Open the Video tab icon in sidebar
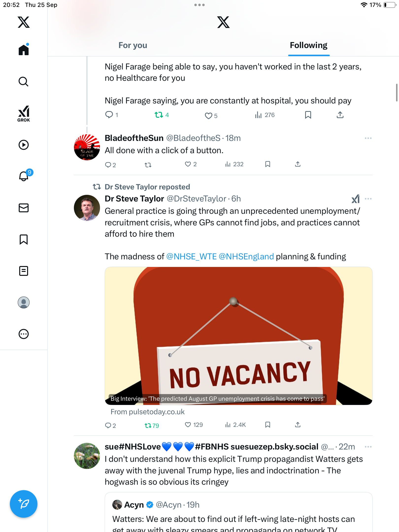This screenshot has width=399, height=532. (x=24, y=145)
